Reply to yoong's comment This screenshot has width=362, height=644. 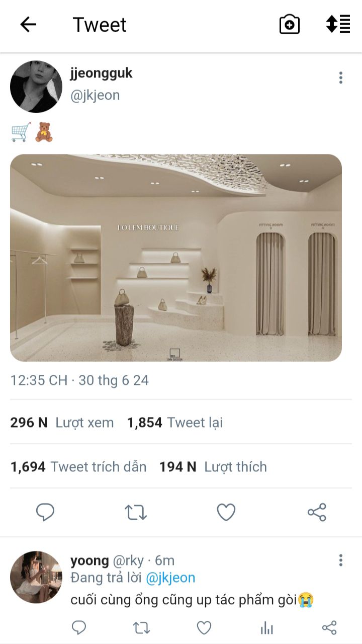tap(79, 627)
